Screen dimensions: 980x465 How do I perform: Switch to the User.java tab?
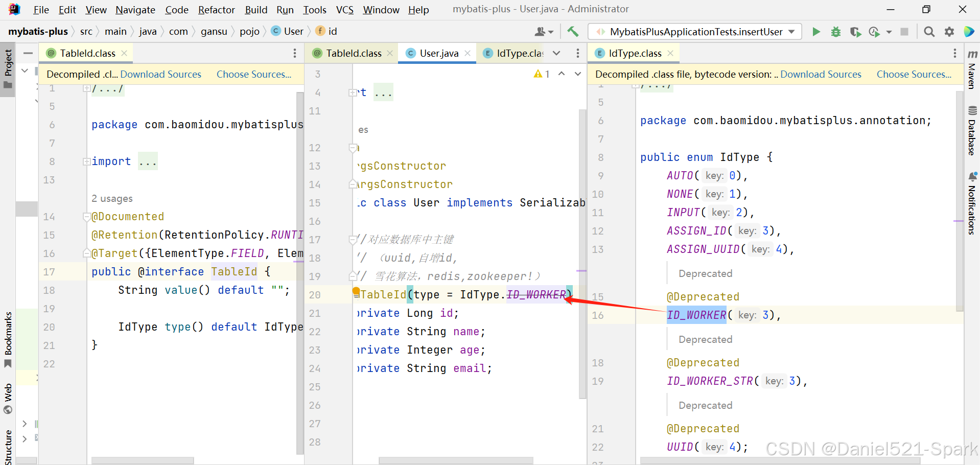click(437, 53)
